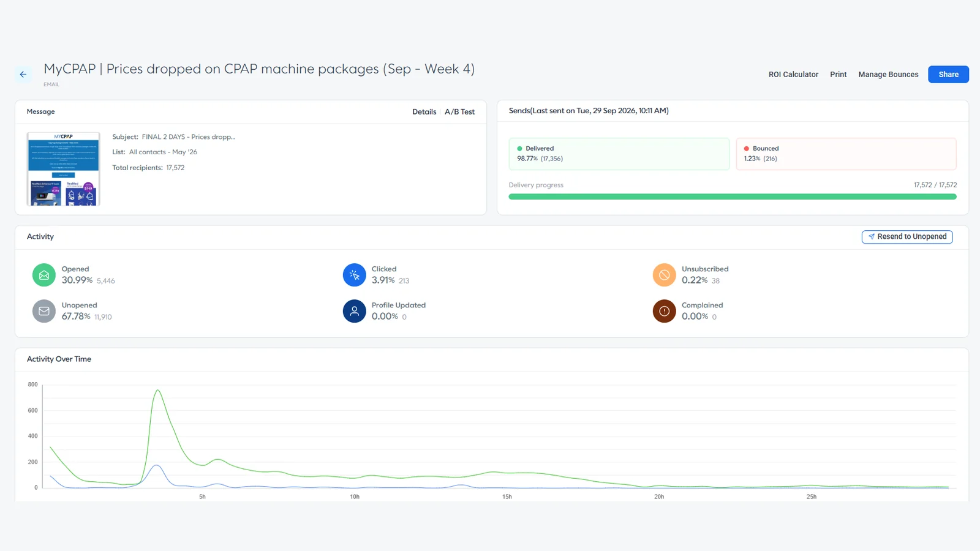Open the ROI Calculator
The width and height of the screenshot is (980, 551).
793,75
